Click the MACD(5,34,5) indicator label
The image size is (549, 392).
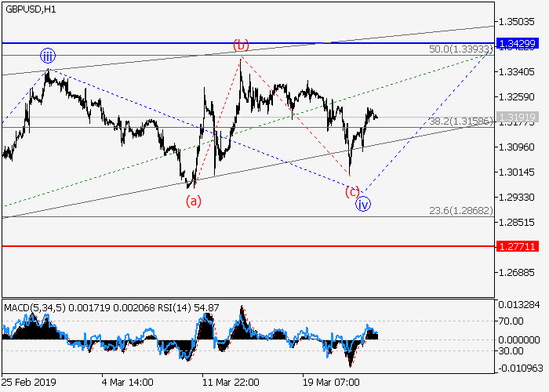(x=33, y=306)
